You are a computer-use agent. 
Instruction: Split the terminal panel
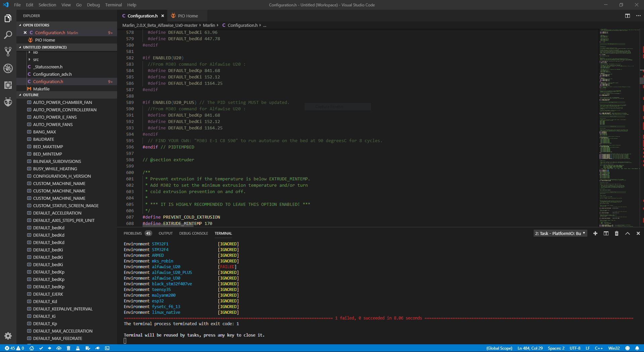[606, 233]
